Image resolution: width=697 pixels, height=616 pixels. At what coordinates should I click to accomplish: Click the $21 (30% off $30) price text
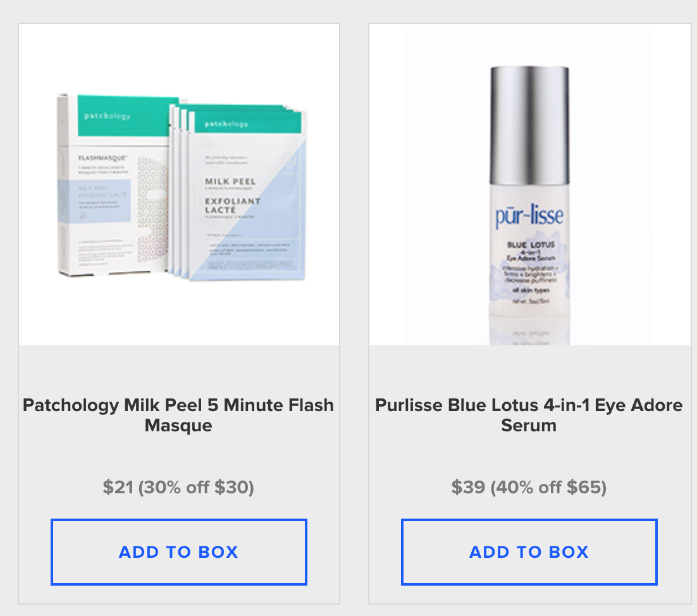click(x=178, y=487)
